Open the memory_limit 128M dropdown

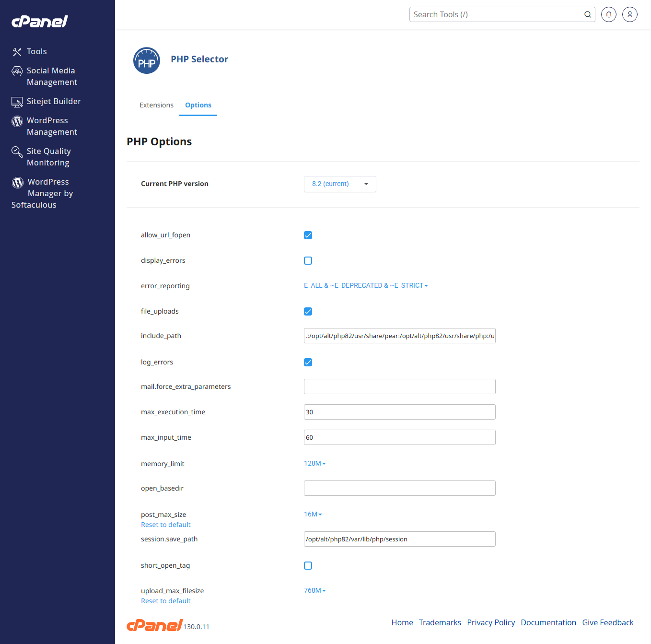point(314,463)
